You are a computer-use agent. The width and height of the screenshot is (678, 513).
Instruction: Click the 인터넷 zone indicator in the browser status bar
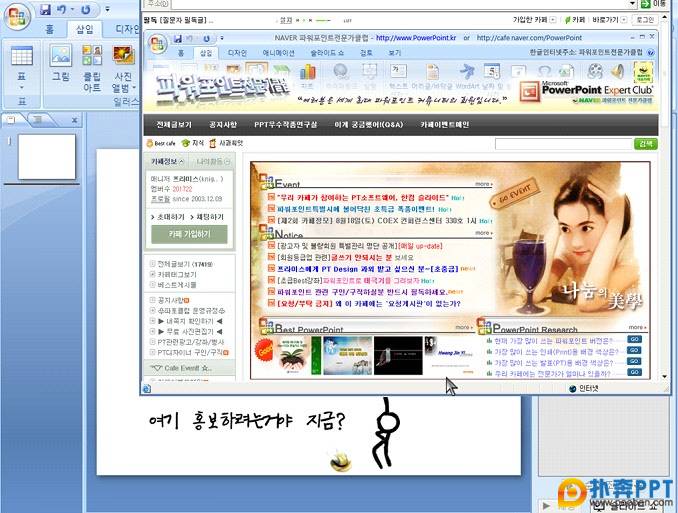pos(584,388)
